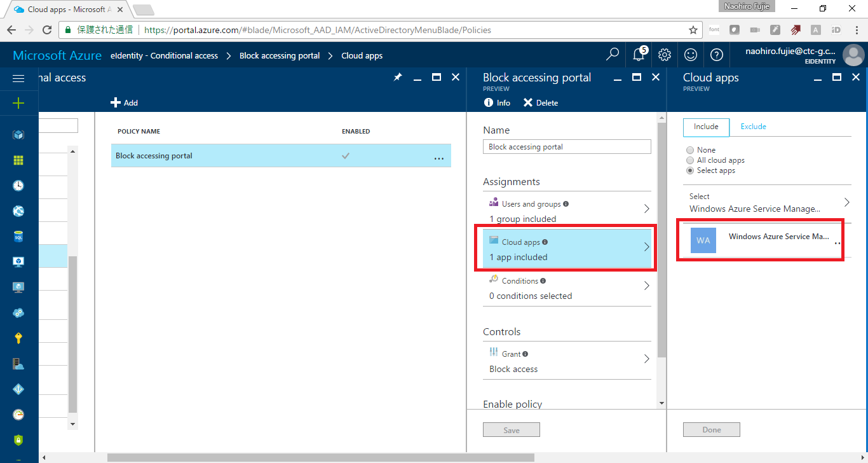
Task: Open the SQL databases sidebar icon
Action: click(18, 237)
